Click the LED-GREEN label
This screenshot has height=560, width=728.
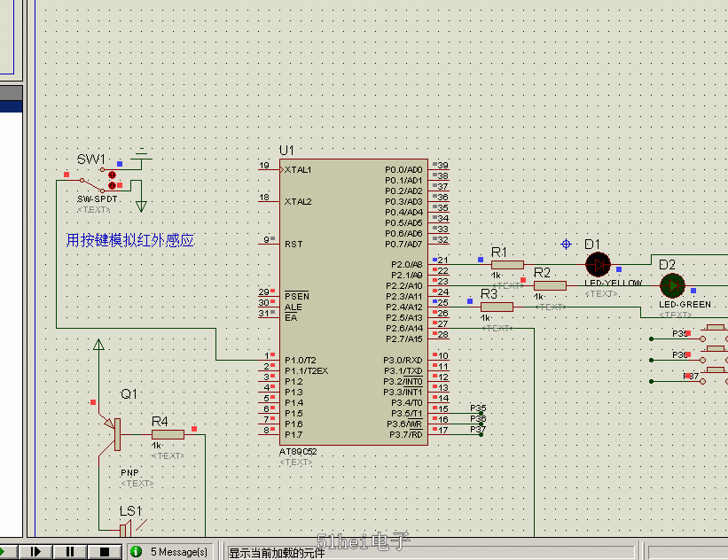(685, 304)
